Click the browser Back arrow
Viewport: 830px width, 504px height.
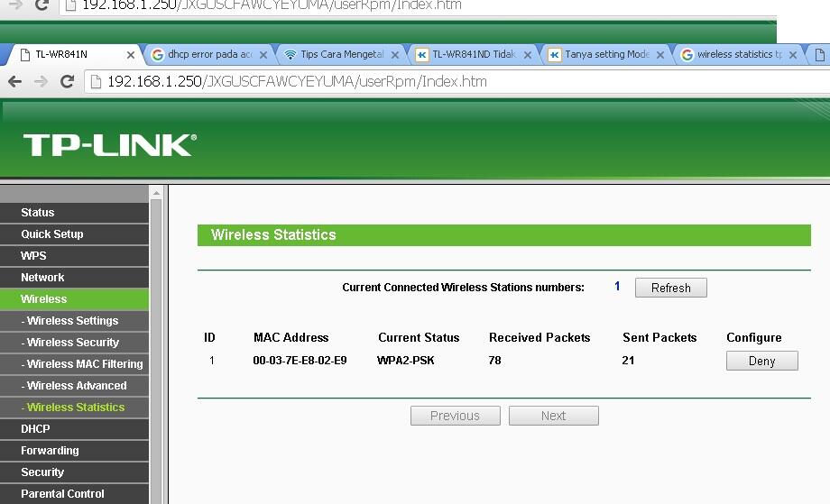(14, 81)
